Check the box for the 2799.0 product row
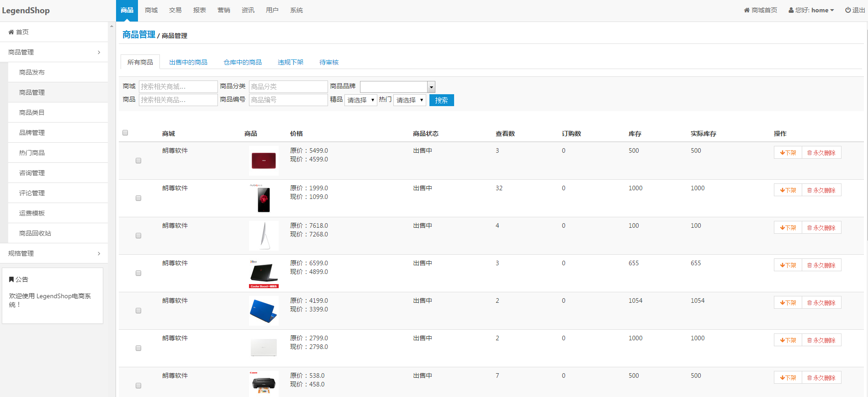 pos(138,348)
